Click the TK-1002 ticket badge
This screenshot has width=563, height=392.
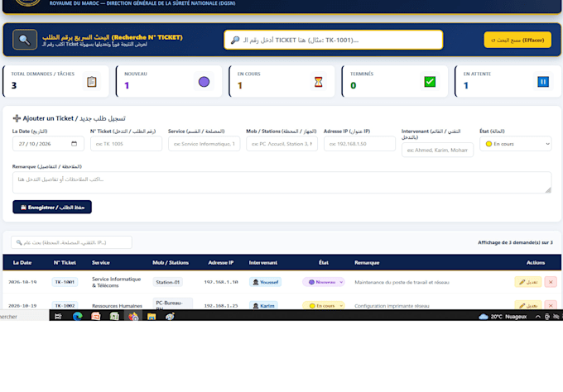click(65, 305)
